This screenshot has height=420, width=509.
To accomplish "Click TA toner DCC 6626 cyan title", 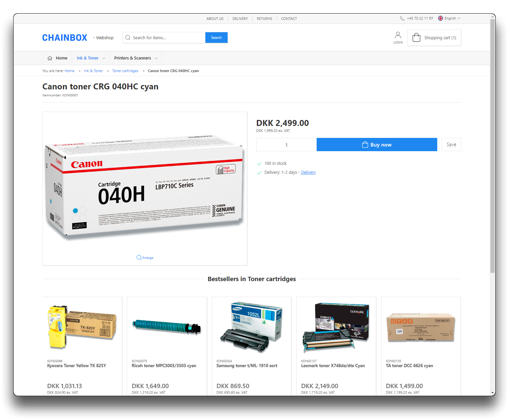I will (x=409, y=366).
